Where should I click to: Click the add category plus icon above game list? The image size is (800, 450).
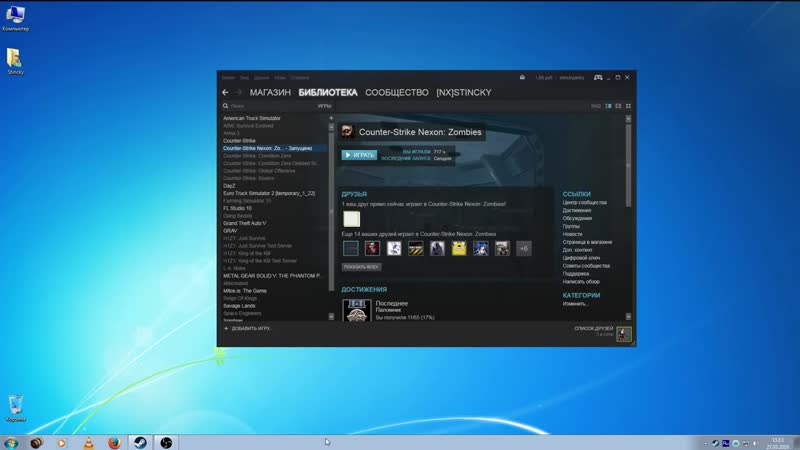pyautogui.click(x=331, y=118)
